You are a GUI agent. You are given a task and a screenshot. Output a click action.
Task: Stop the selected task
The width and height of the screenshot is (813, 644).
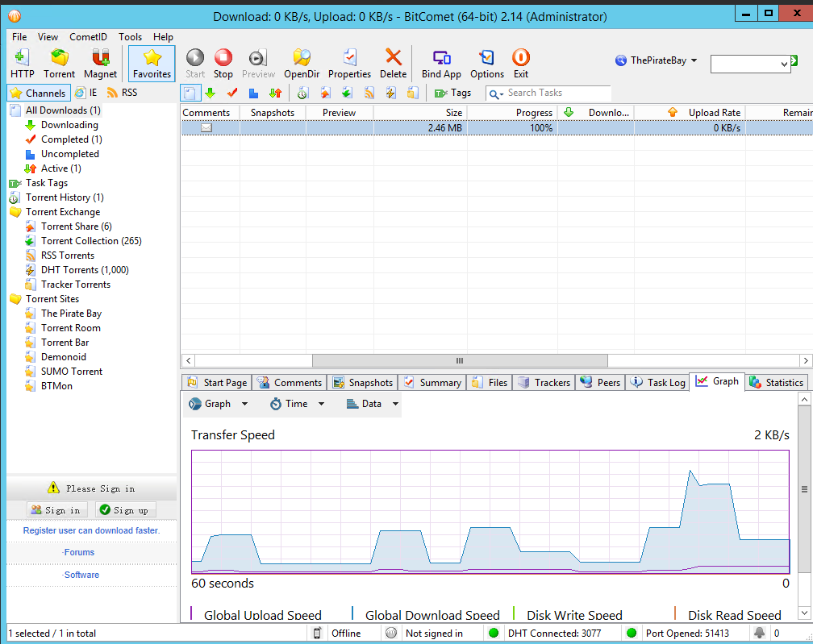pos(223,64)
